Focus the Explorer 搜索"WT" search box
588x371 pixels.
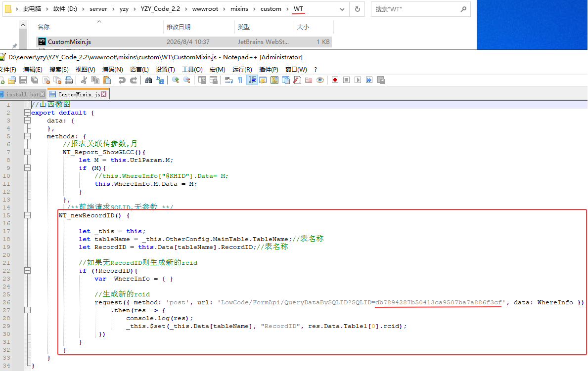point(420,9)
